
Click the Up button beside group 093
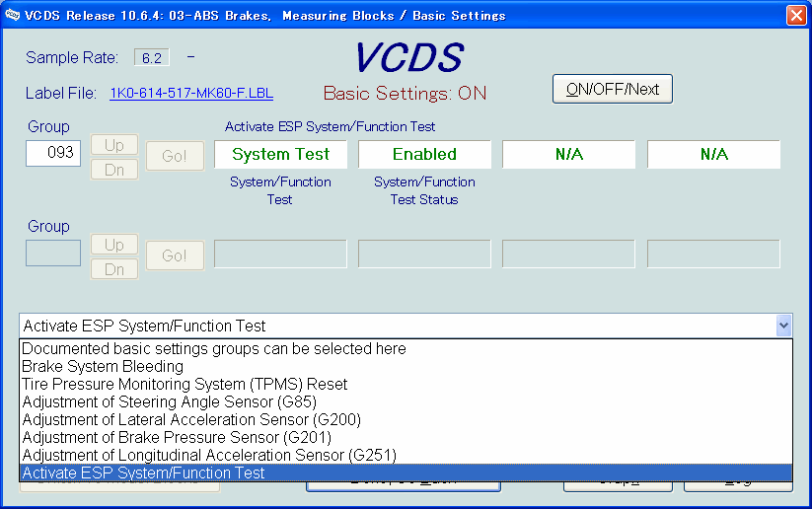pos(114,145)
